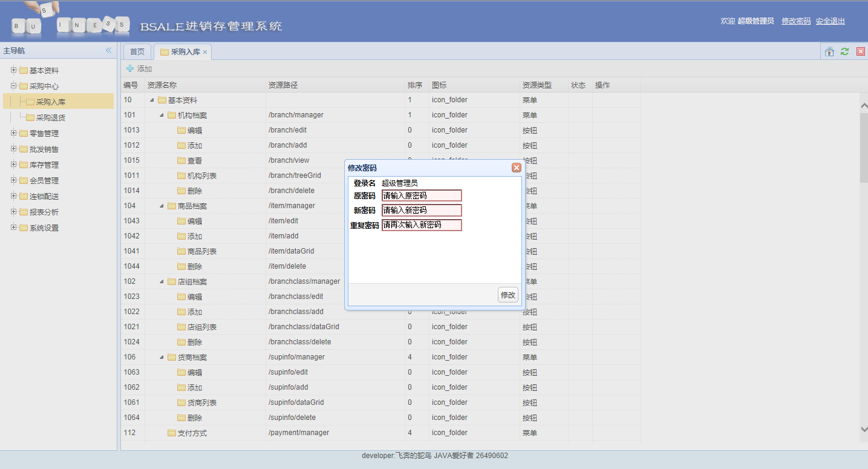Click the plus icon next to 添加
The width and height of the screenshot is (868, 469).
click(130, 69)
